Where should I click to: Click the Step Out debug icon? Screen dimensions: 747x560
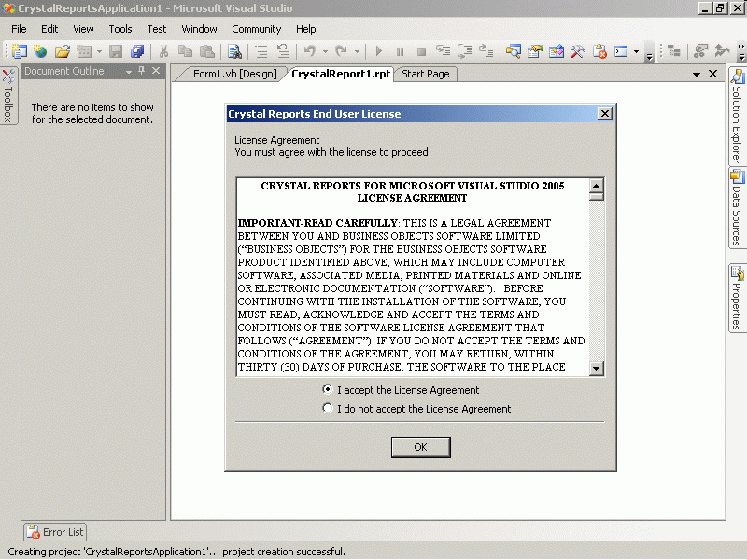(x=486, y=51)
